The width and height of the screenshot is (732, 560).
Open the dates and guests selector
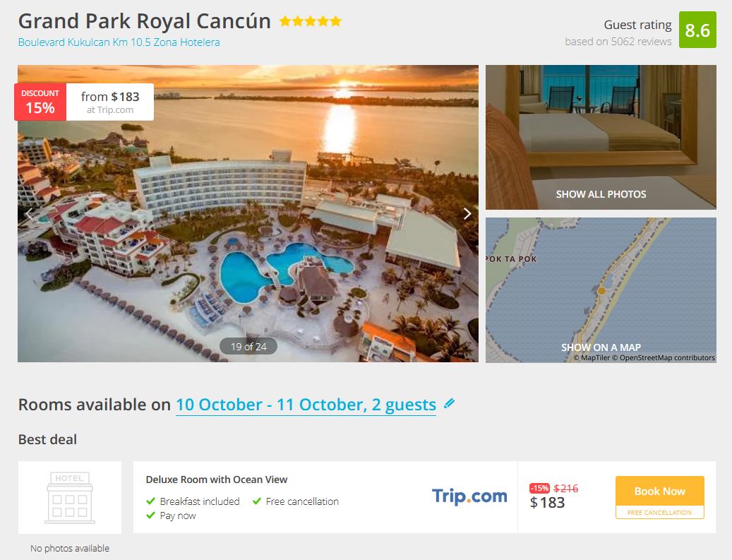click(306, 405)
